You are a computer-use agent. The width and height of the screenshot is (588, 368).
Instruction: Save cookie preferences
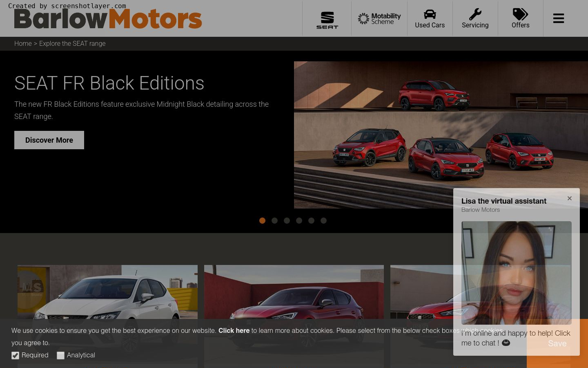(557, 343)
